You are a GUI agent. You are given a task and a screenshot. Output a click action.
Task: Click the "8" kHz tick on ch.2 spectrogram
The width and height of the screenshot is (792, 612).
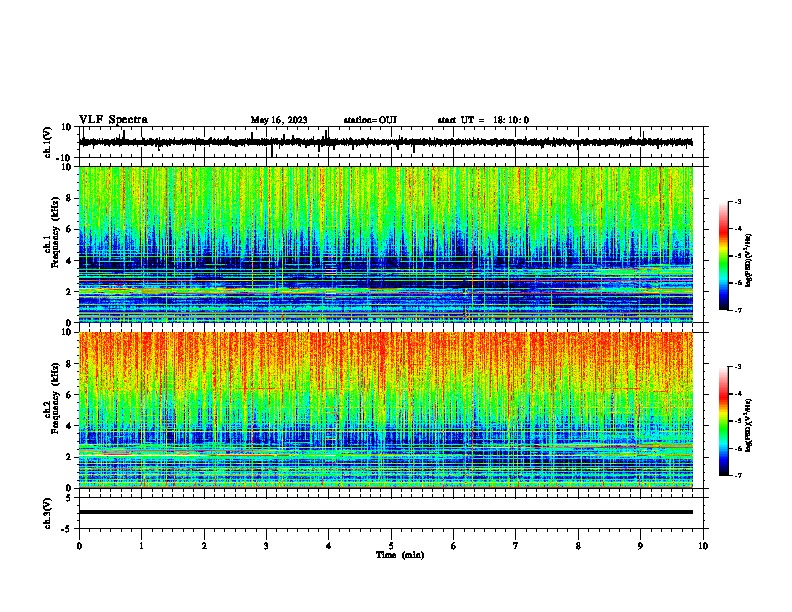pyautogui.click(x=70, y=364)
